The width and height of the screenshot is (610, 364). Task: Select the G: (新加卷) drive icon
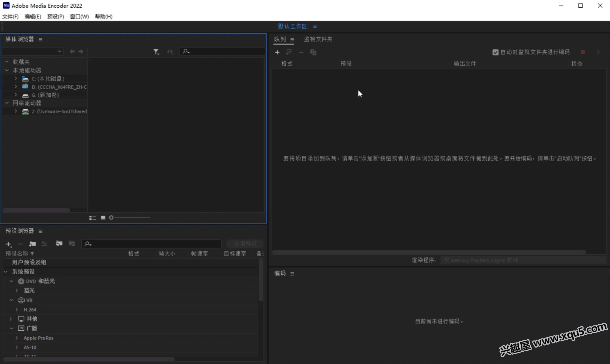tap(26, 95)
